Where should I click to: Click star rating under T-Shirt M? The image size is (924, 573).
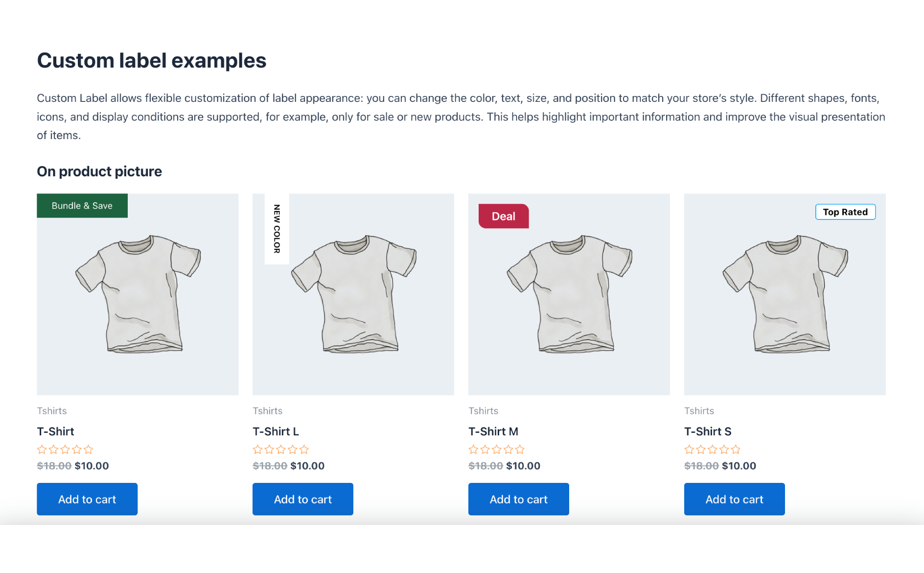click(497, 450)
